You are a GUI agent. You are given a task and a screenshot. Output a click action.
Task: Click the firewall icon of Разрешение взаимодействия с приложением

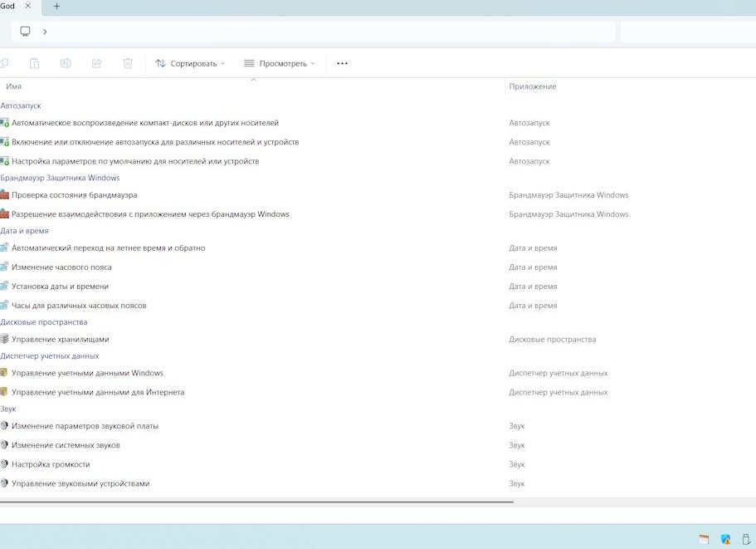[4, 213]
